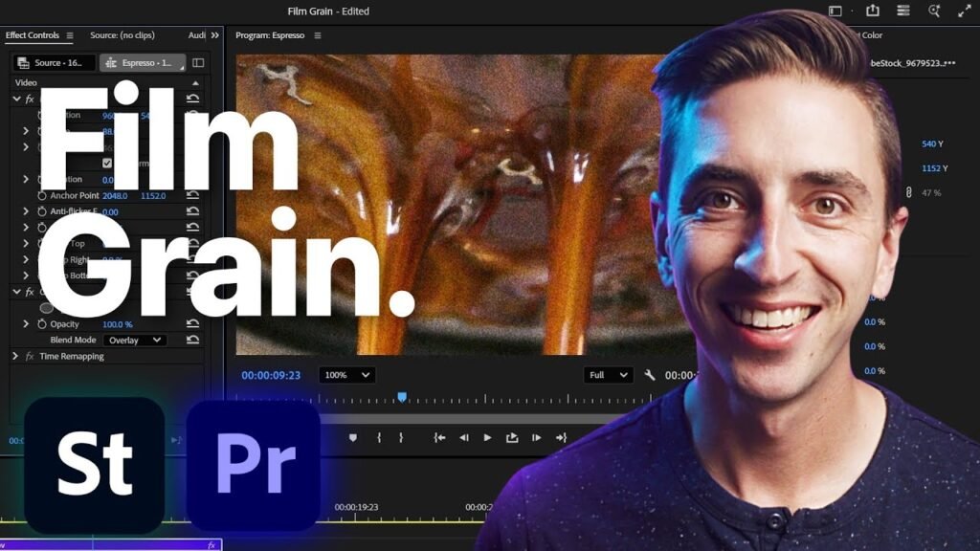Screen dimensions: 980x551
Task: Toggle Anchor Point animation stopwatch
Action: pyautogui.click(x=42, y=195)
